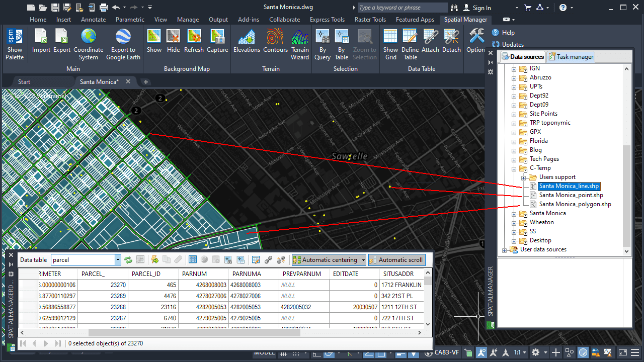Go to first record in data table
The image size is (644, 362).
pyautogui.click(x=23, y=343)
